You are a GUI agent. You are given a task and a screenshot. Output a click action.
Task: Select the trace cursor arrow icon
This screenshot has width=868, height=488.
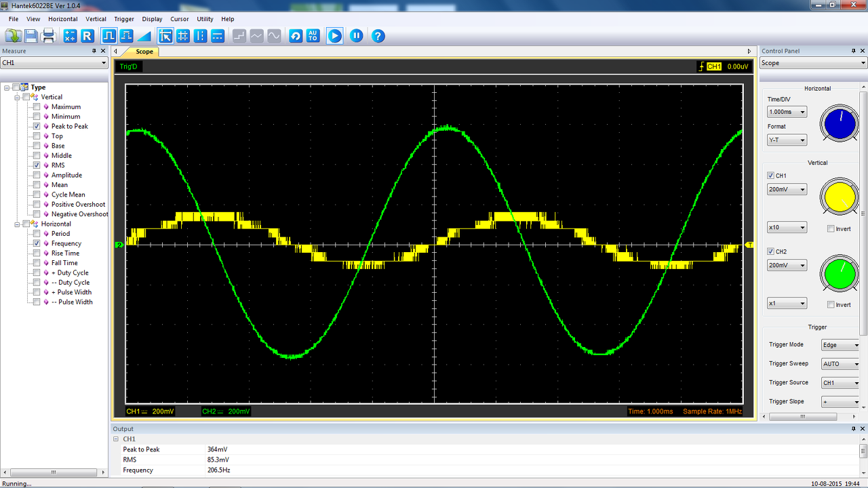click(165, 36)
